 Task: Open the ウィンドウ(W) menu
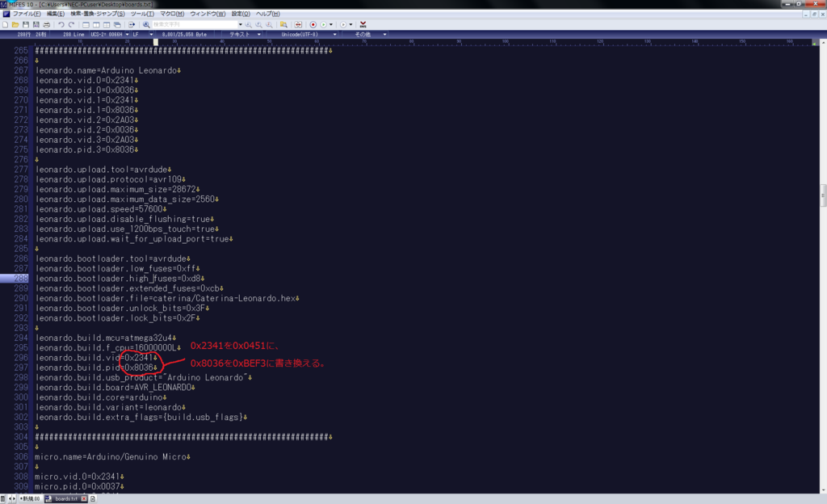pos(208,14)
